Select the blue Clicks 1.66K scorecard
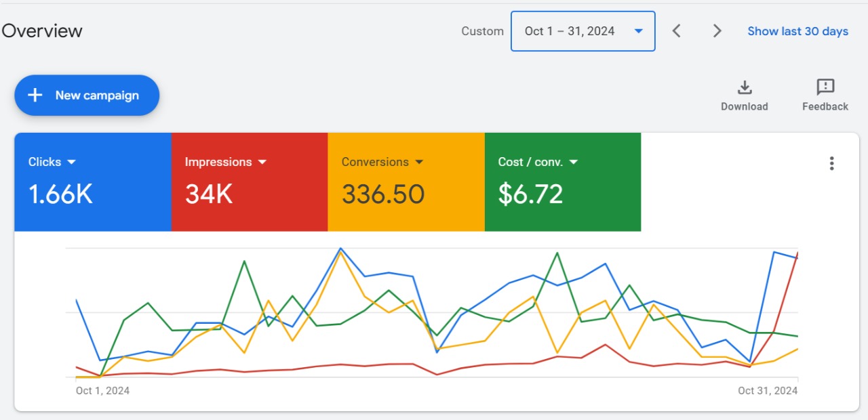 point(93,182)
